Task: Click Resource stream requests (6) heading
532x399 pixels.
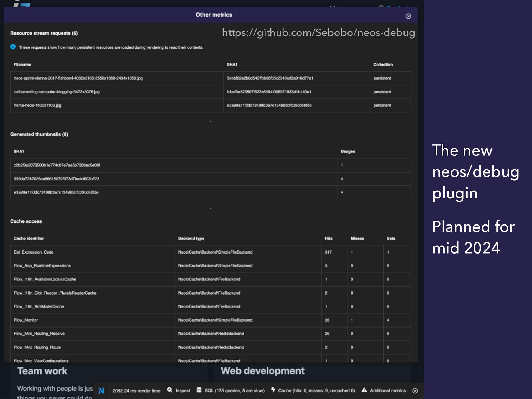Action: pyautogui.click(x=44, y=33)
